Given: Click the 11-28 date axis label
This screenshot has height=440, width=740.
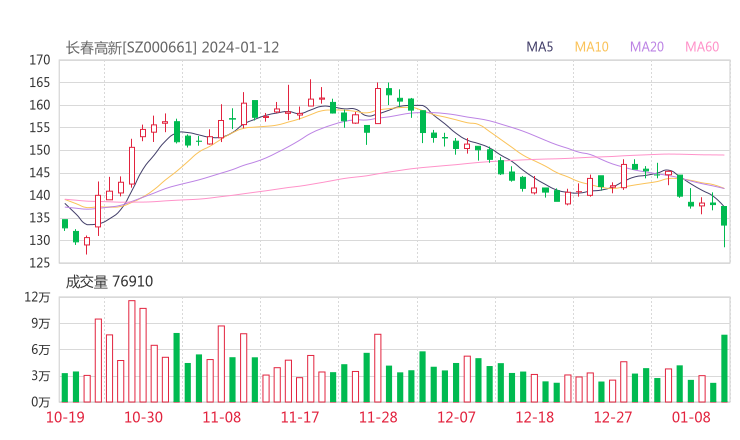Looking at the screenshot, I should coord(378,417).
